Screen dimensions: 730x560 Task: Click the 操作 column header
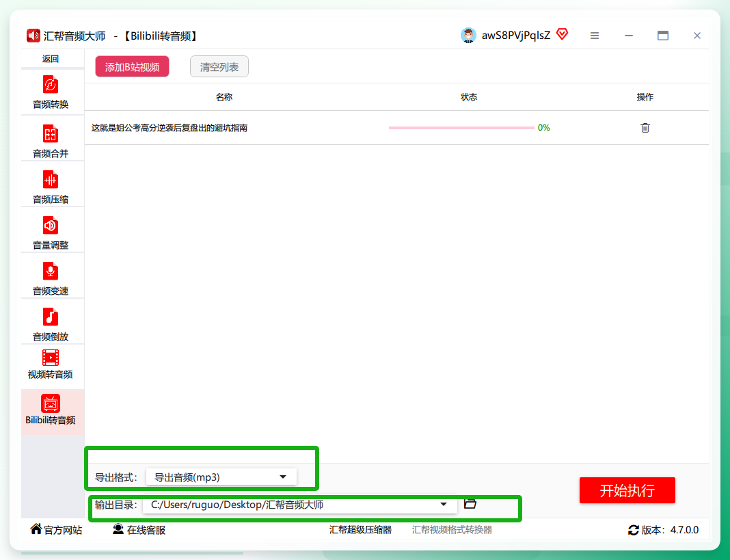[x=645, y=97]
